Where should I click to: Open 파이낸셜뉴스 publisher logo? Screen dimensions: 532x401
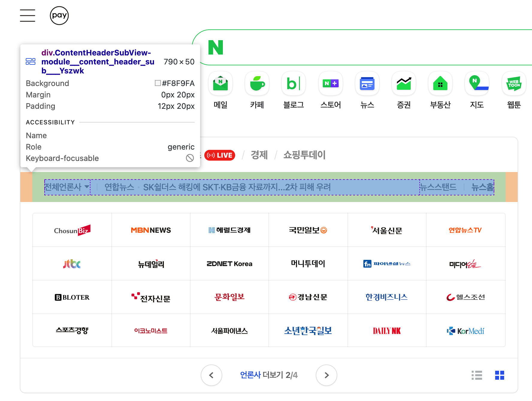tap(387, 264)
